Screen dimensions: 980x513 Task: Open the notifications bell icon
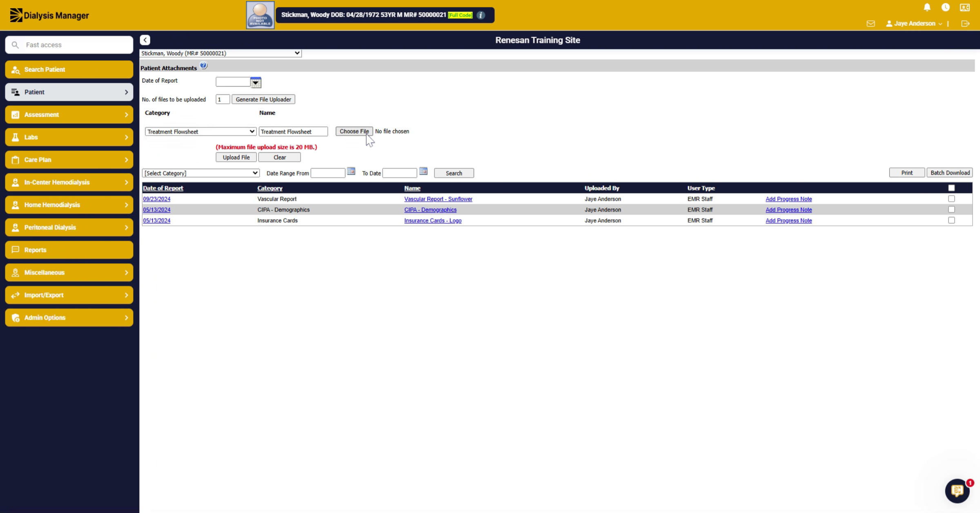point(927,7)
